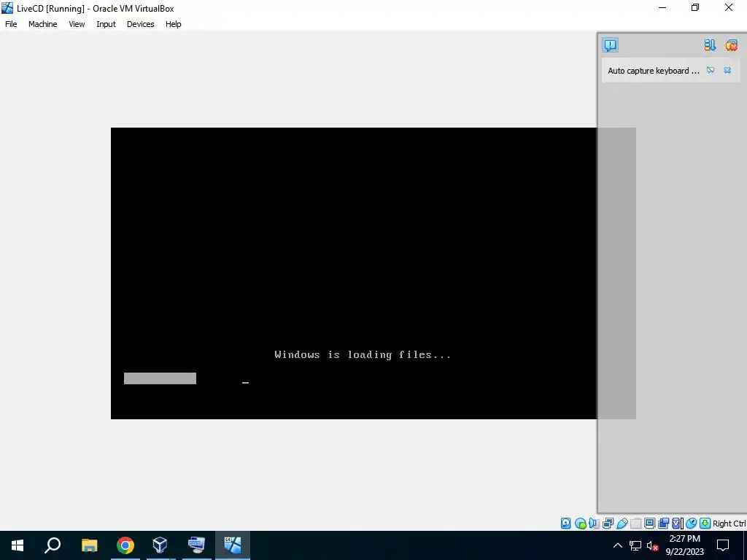
Task: Switch to VirtualBox Manager in the taskbar
Action: pos(160,545)
